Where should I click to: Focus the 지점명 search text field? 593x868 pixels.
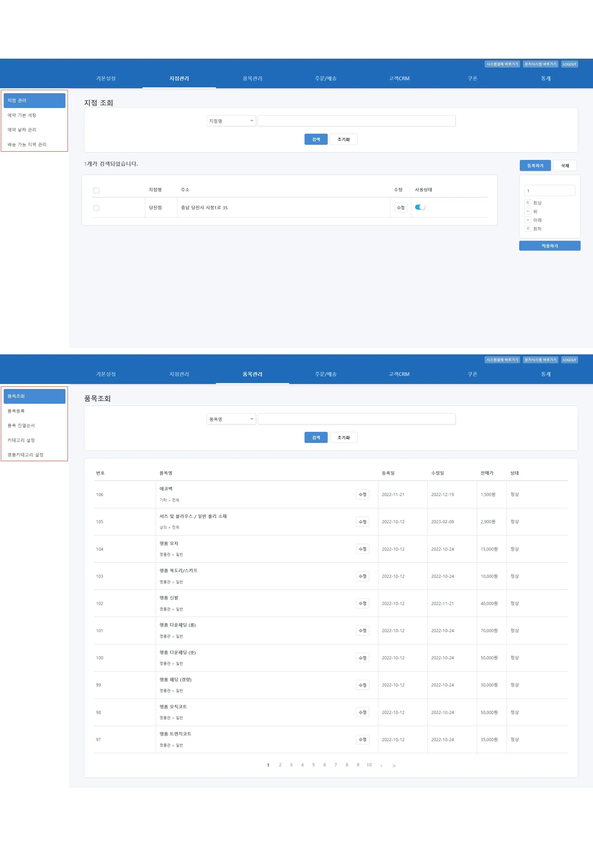pos(356,121)
